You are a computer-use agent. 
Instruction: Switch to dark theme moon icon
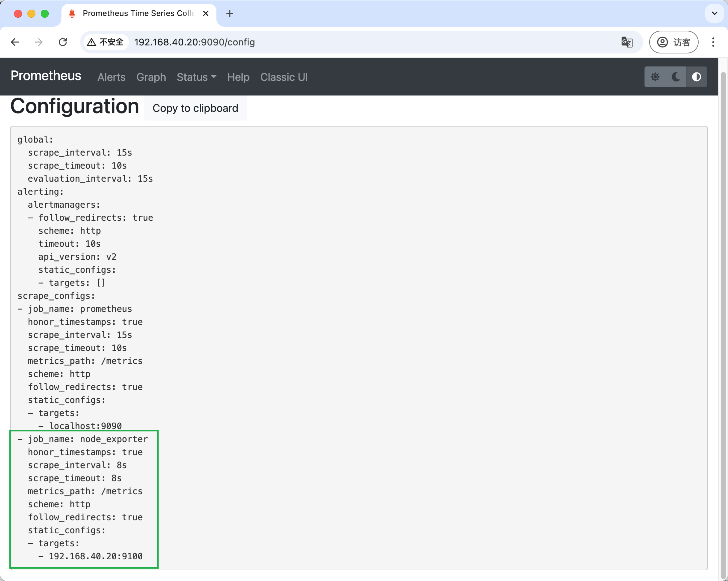(676, 77)
